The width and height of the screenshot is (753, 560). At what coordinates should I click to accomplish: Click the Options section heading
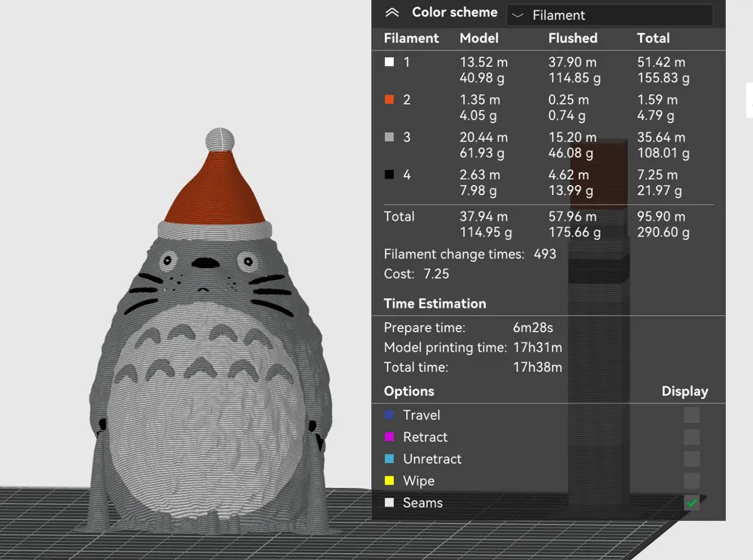pyautogui.click(x=409, y=391)
